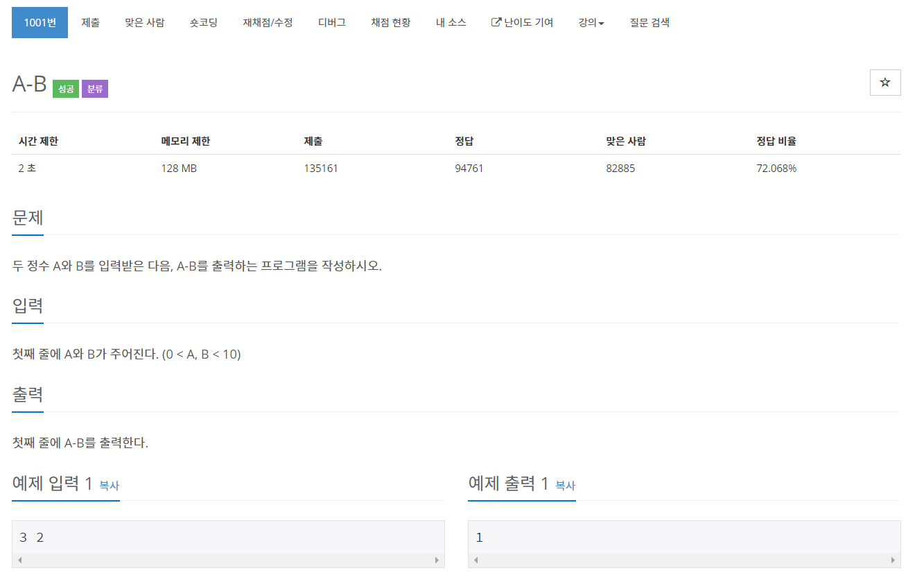
Task: Click the 메모리 제한 column header
Action: click(x=185, y=141)
